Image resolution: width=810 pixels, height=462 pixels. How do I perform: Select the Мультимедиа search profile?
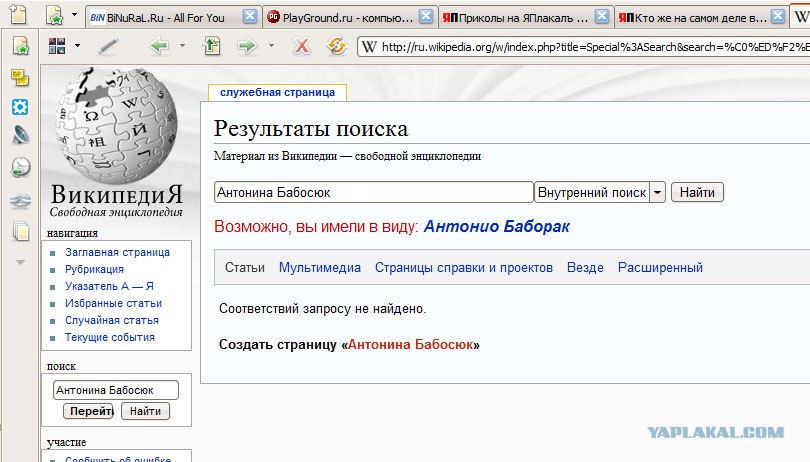pyautogui.click(x=320, y=268)
